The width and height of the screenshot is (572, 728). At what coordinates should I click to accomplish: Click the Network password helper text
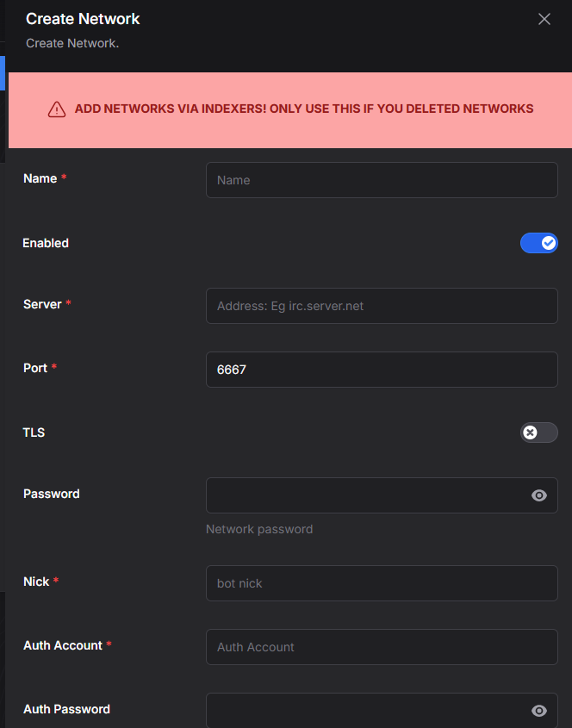click(259, 529)
